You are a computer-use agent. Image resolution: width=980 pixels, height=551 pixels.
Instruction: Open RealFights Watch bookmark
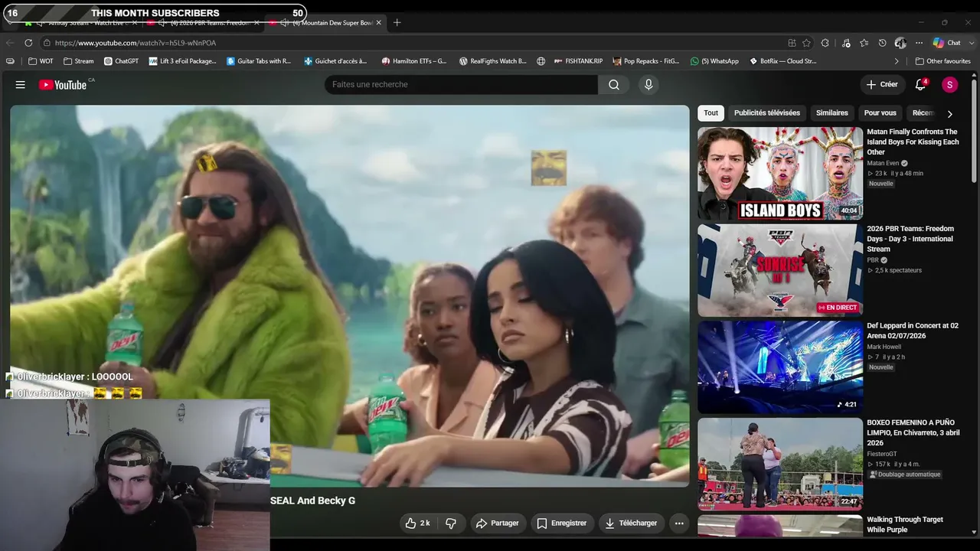pyautogui.click(x=493, y=61)
